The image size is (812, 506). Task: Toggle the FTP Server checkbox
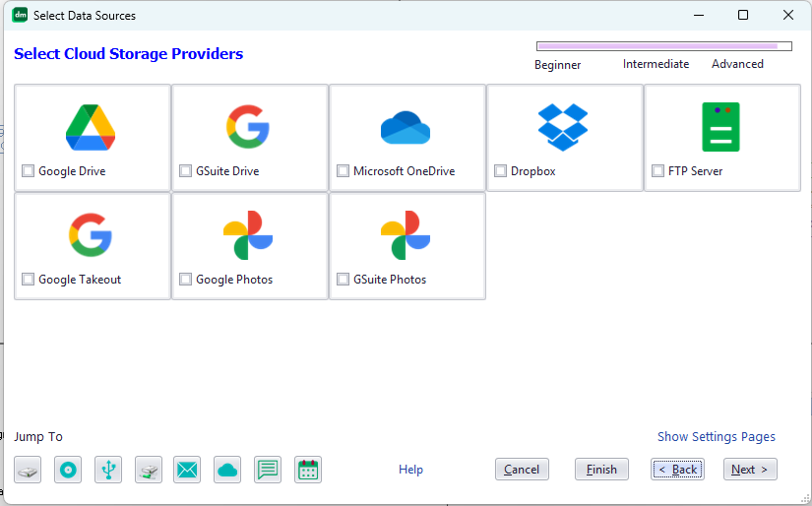(x=657, y=171)
